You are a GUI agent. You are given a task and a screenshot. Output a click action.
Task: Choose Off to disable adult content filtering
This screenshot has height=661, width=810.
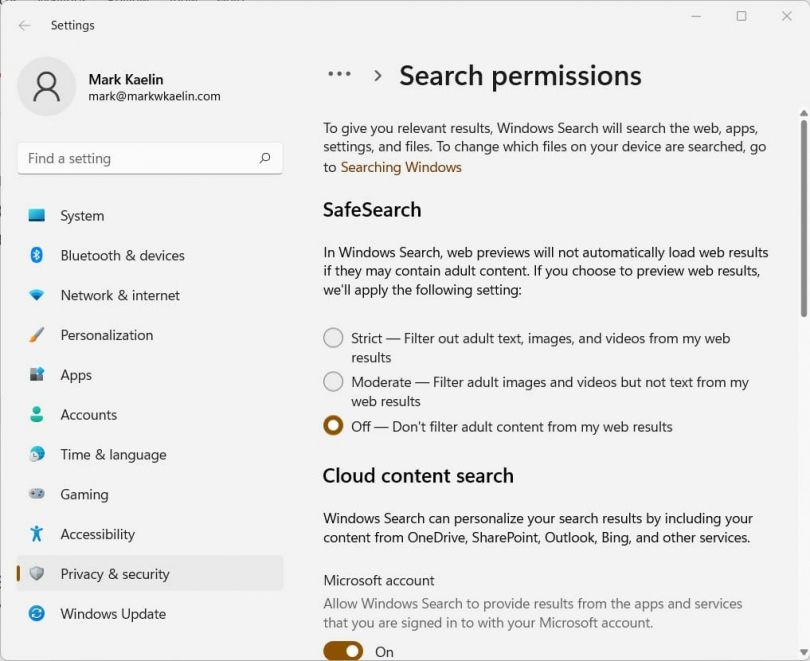[x=332, y=425]
